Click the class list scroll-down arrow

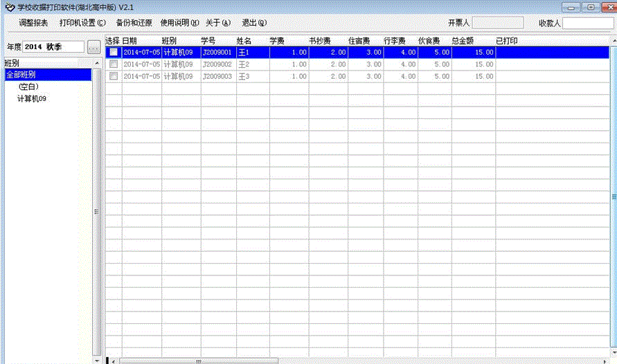pos(97,360)
